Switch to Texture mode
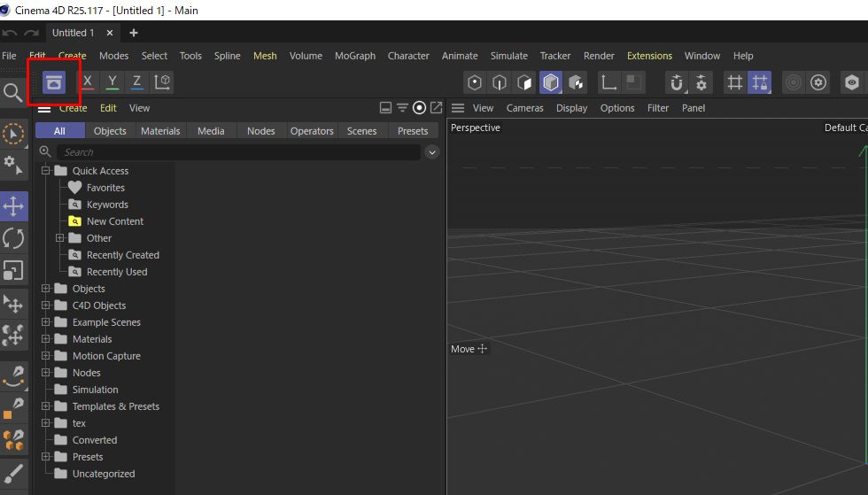Viewport: 868px width, 495px height. (577, 82)
